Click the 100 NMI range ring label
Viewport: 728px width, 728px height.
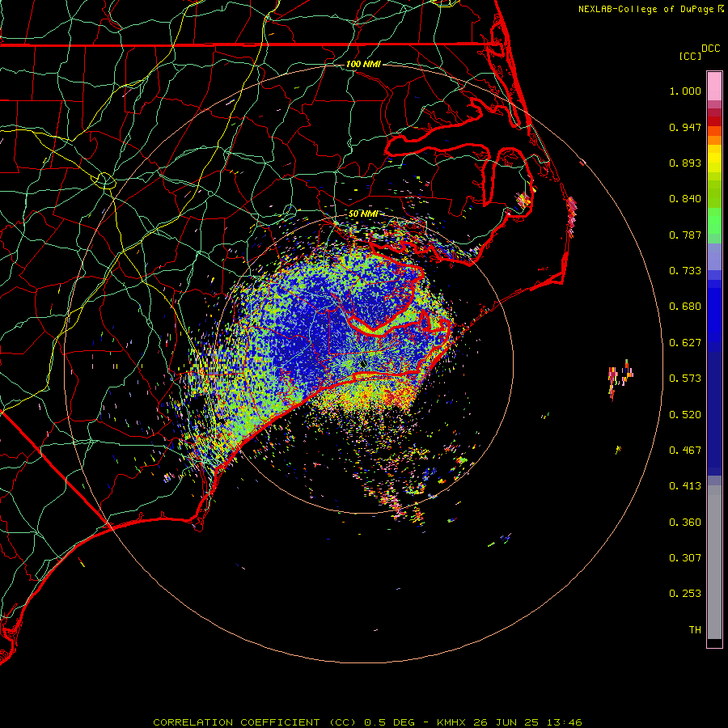point(363,64)
